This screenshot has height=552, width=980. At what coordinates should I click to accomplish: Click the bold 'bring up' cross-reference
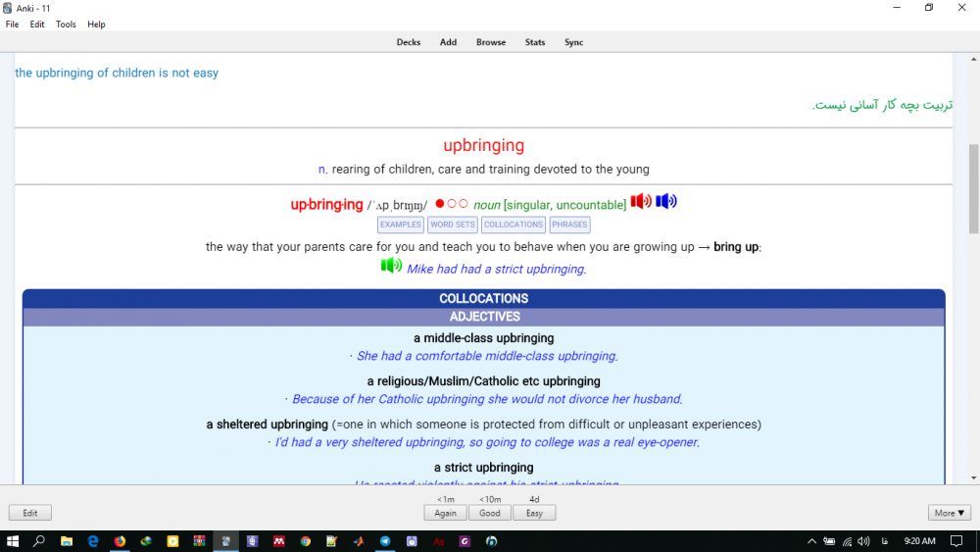pyautogui.click(x=736, y=247)
